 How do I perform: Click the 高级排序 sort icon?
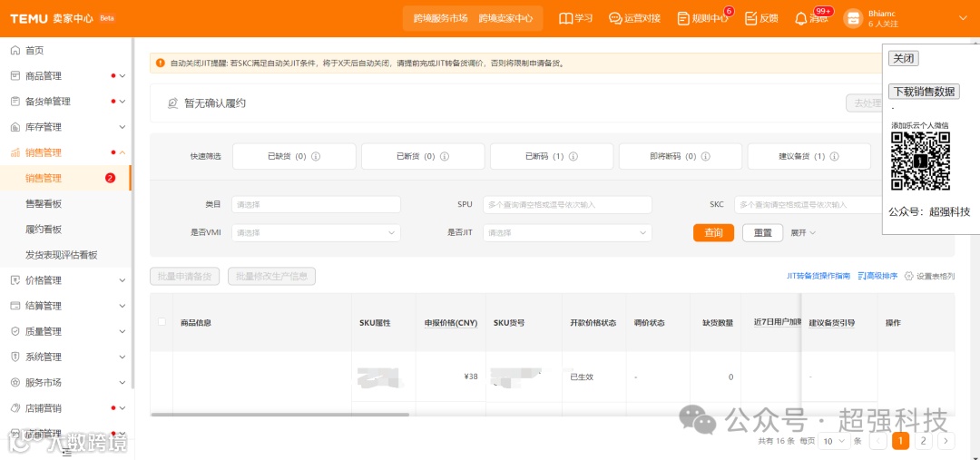pyautogui.click(x=862, y=276)
